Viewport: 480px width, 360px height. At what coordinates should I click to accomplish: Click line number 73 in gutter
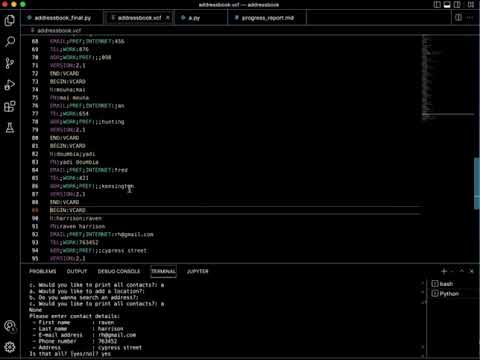[35, 82]
